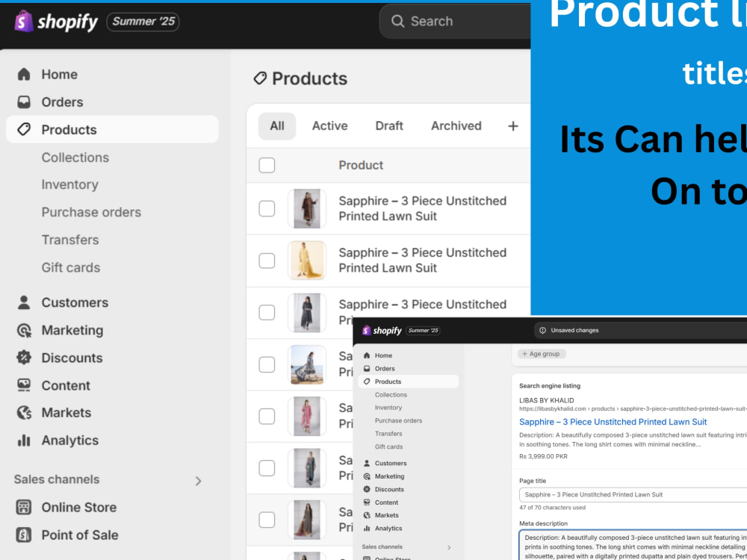
Task: Open Purchase orders in the overlay sidebar
Action: 398,420
